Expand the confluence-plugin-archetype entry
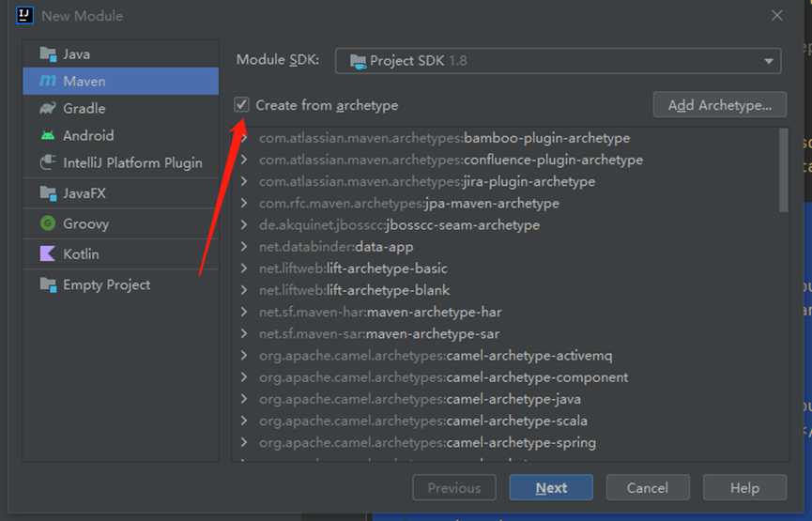 (244, 160)
